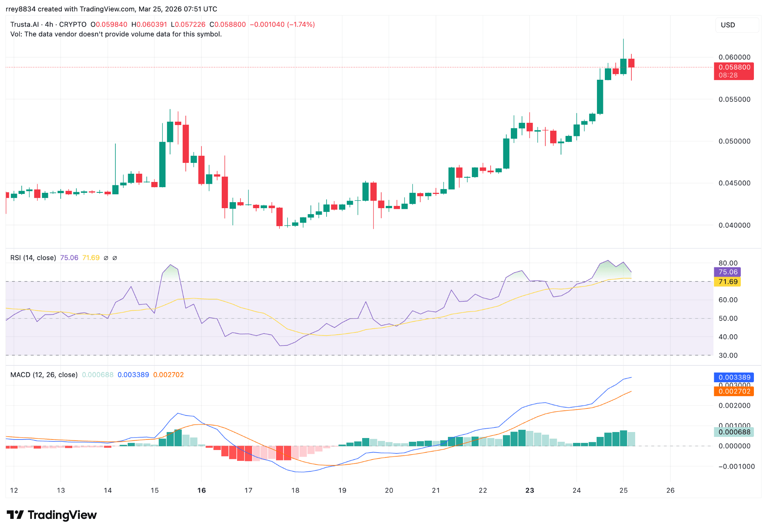Click the 0.055000 price axis label
This screenshot has width=767, height=532.
point(734,99)
